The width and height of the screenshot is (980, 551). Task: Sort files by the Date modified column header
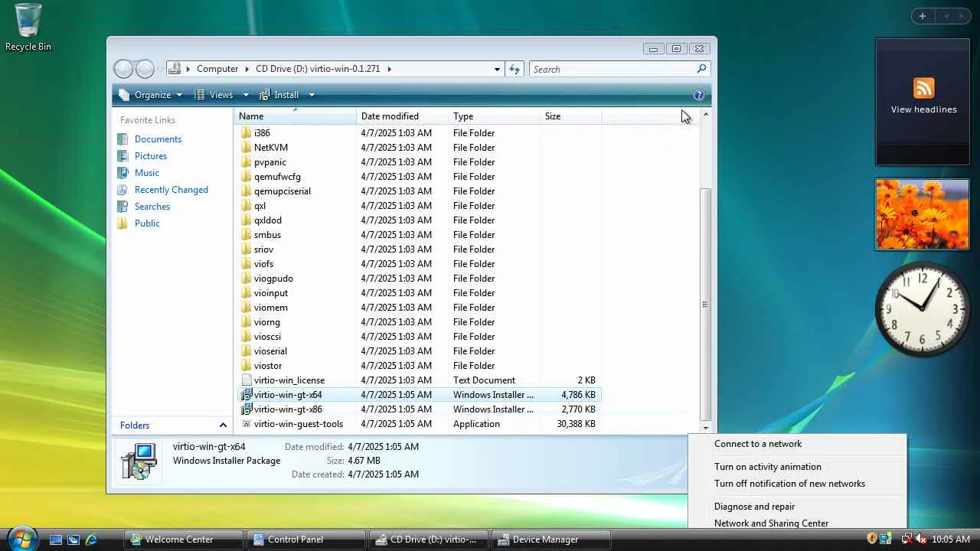(x=403, y=116)
